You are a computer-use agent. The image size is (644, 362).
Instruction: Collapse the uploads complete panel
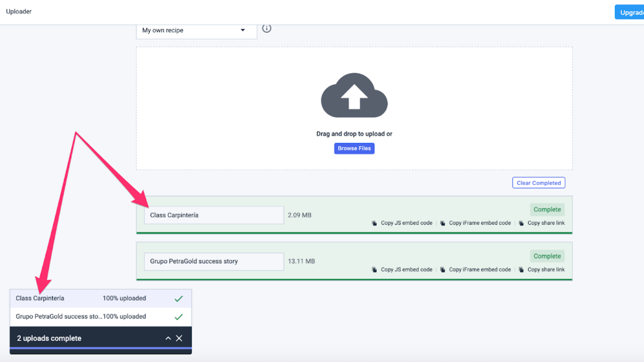168,338
